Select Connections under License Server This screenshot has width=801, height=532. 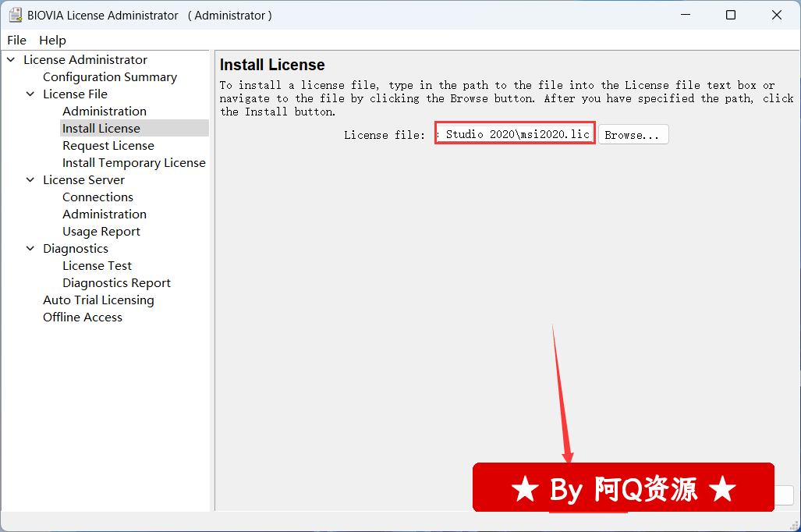pyautogui.click(x=97, y=197)
